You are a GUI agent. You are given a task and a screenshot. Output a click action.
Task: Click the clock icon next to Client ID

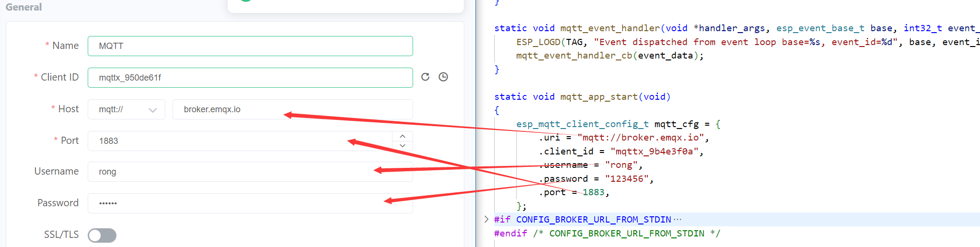coord(443,77)
